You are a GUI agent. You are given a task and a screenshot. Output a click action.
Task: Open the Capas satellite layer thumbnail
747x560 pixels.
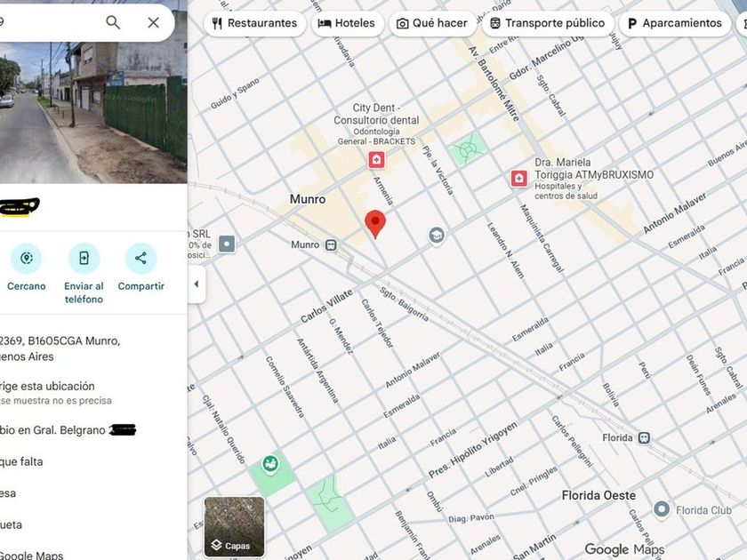(x=234, y=526)
